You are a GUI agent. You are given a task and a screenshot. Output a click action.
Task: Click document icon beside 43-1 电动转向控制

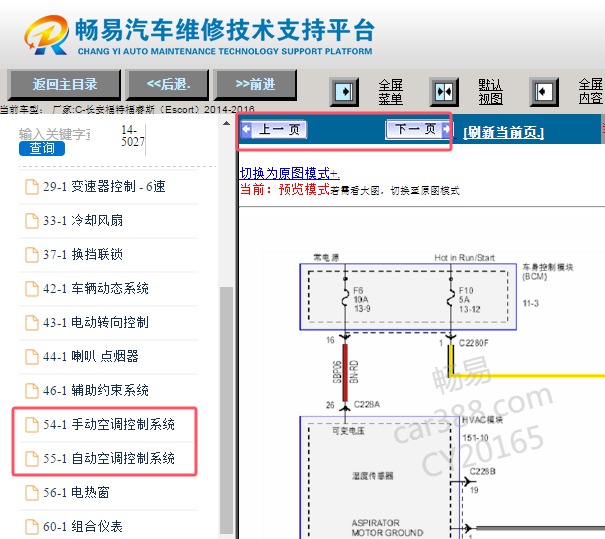point(32,323)
